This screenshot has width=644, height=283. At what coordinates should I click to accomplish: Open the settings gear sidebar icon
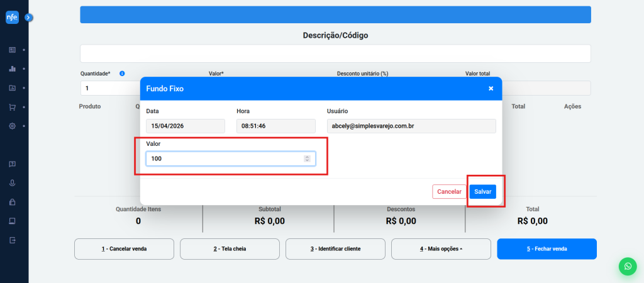coord(12,126)
